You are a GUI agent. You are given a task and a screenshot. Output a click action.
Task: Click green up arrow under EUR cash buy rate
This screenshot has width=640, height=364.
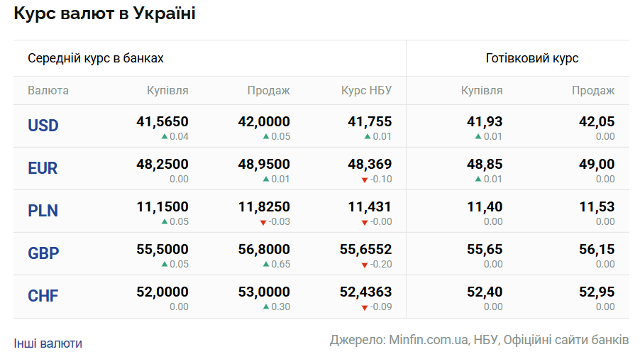coord(478,179)
